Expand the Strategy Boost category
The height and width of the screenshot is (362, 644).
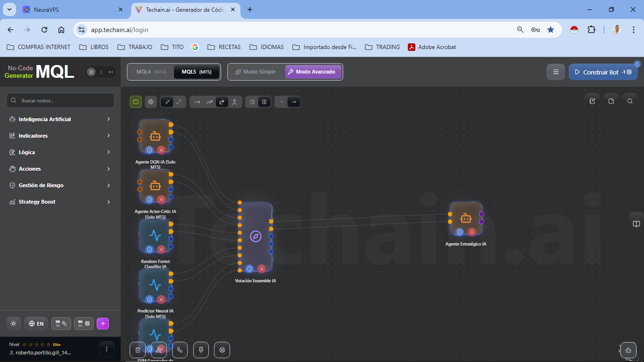coord(60,202)
